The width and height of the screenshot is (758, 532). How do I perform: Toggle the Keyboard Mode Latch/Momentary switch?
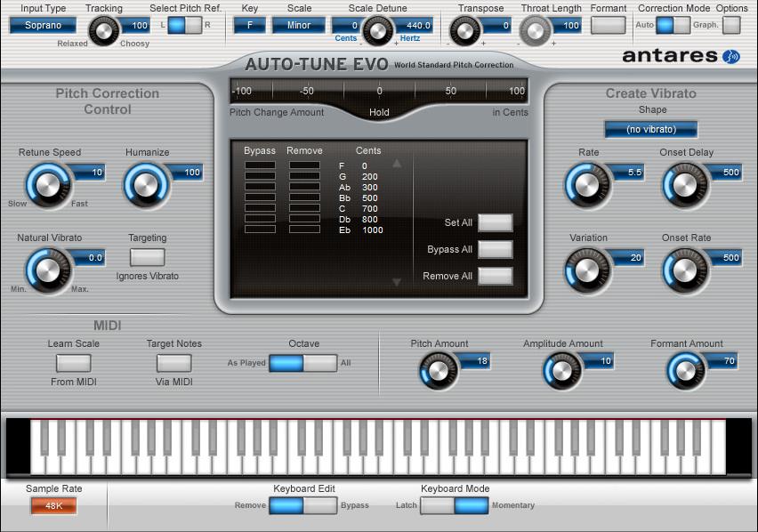tap(455, 505)
